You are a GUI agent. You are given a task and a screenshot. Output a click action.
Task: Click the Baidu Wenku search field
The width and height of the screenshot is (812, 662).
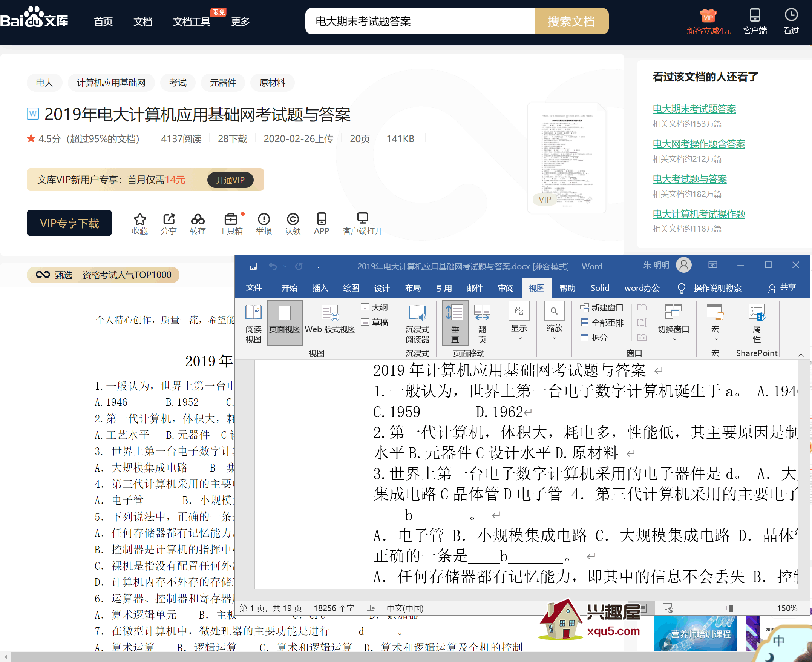420,22
